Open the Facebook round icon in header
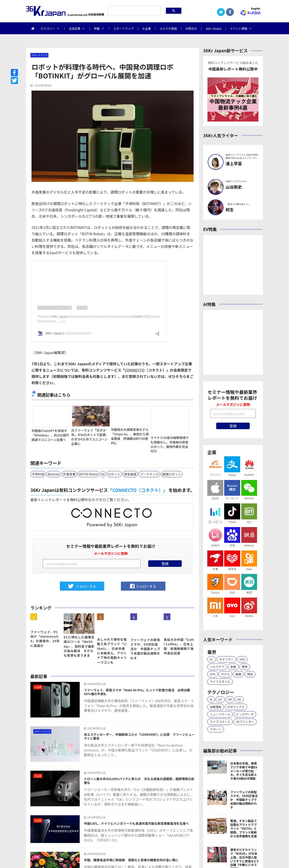 230,12
